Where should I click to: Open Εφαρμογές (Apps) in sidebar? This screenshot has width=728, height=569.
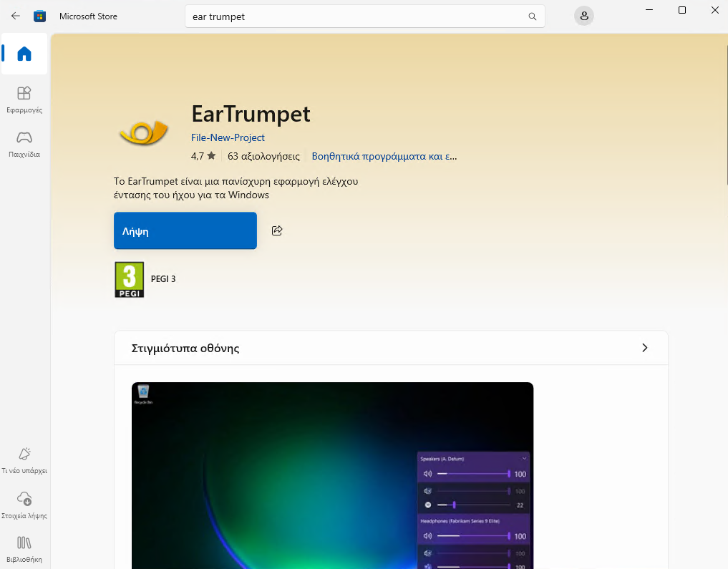[x=24, y=99]
